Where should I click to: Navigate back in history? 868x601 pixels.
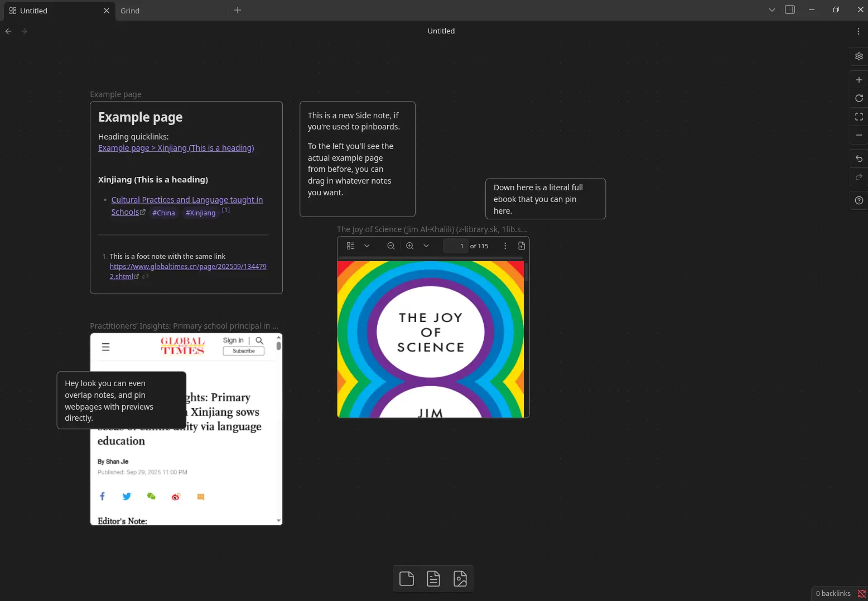coord(8,31)
